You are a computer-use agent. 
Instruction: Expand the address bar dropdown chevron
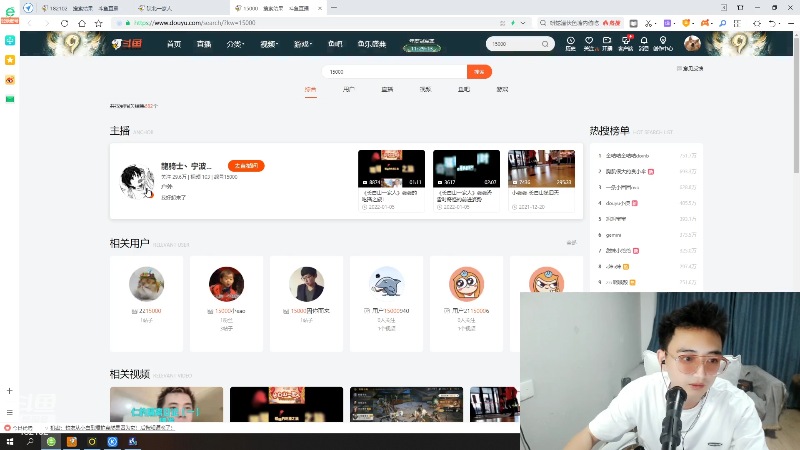point(523,23)
